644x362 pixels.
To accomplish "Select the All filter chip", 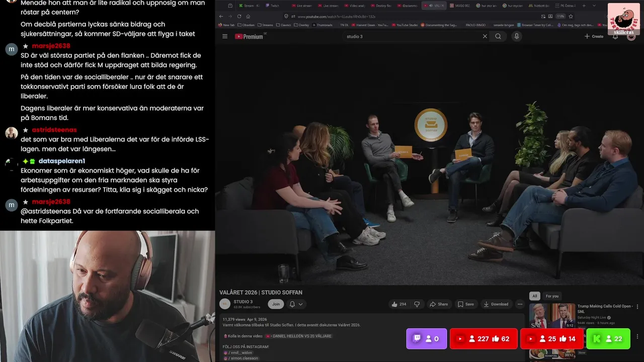I will [x=535, y=296].
